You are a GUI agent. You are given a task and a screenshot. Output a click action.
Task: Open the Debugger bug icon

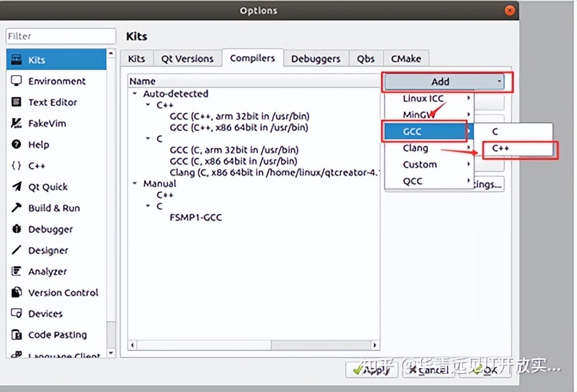tap(17, 229)
